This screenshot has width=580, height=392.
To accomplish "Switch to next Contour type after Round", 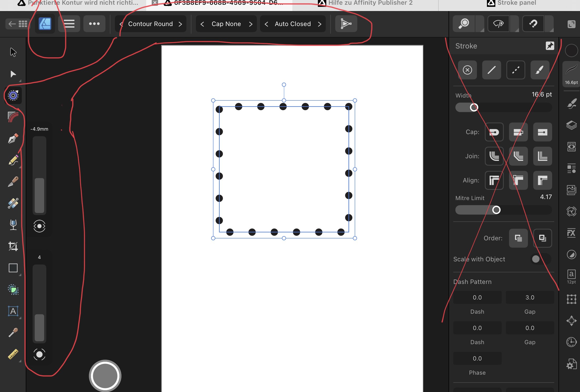I will tap(180, 24).
